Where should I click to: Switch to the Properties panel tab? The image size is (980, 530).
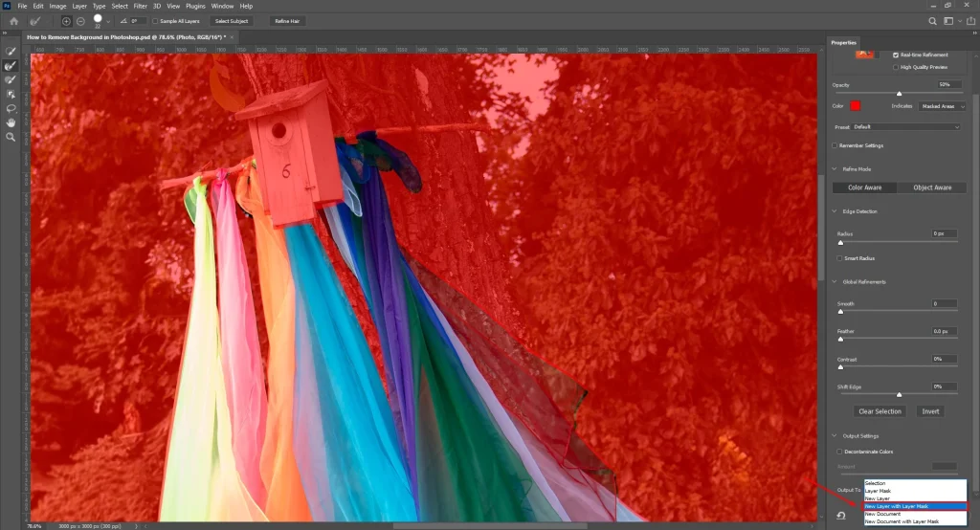pyautogui.click(x=843, y=42)
